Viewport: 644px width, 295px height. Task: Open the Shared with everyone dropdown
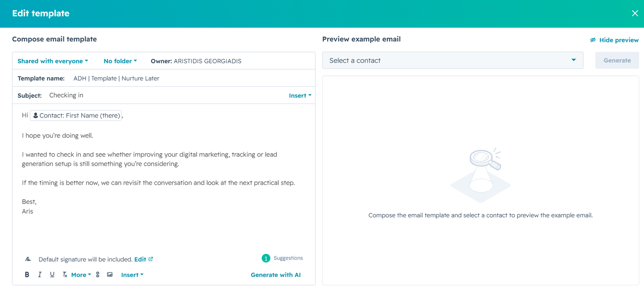[x=53, y=61]
